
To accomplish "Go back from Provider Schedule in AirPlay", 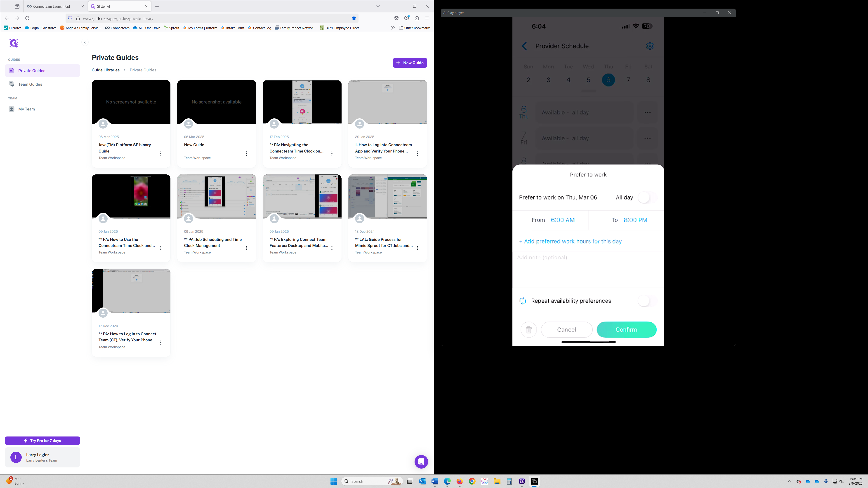I will pyautogui.click(x=524, y=46).
